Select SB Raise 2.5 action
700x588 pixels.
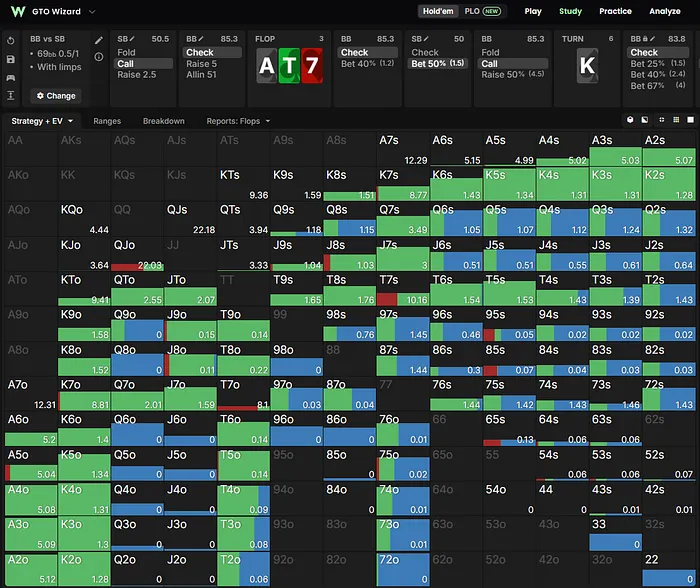(144, 75)
